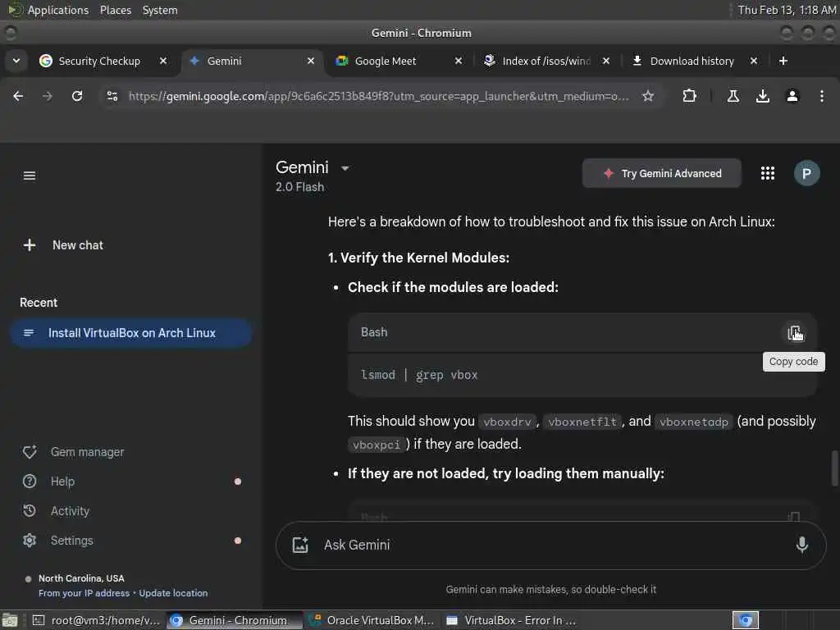Open Gem manager
The width and height of the screenshot is (840, 630).
click(73, 452)
